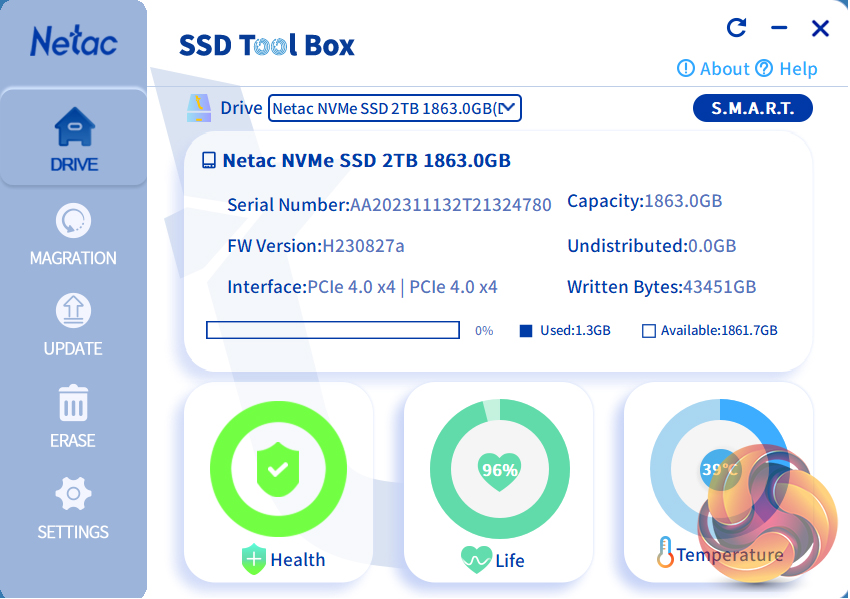Close the SSD Tool Box window
Image resolution: width=850 pixels, height=599 pixels.
coord(820,28)
